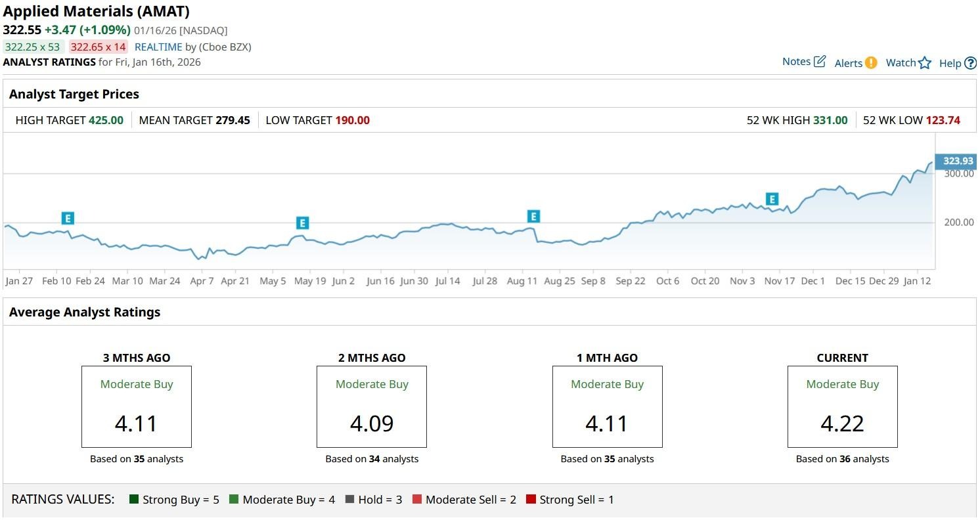Open the REALTIME quote link
This screenshot has height=520, width=980.
click(158, 47)
